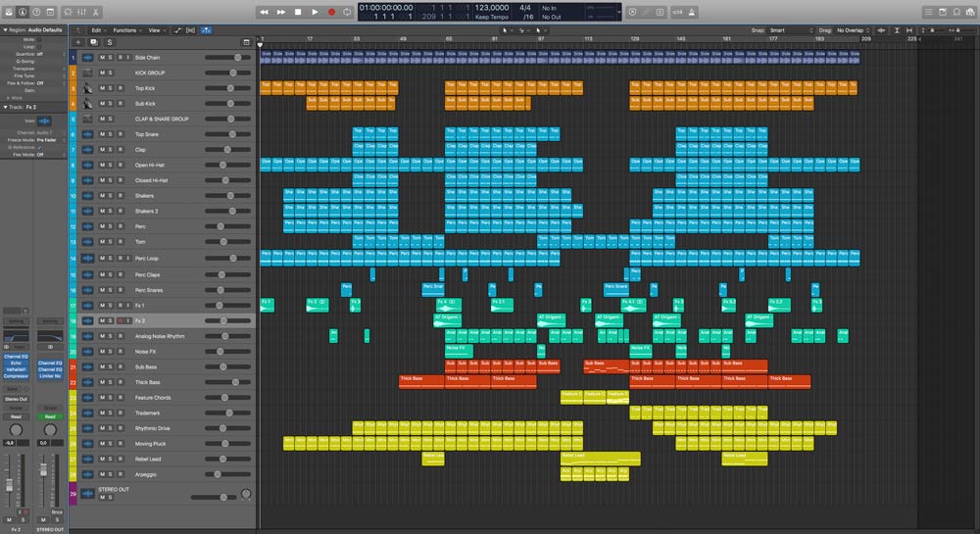Solo the Top Kick track

[x=111, y=88]
